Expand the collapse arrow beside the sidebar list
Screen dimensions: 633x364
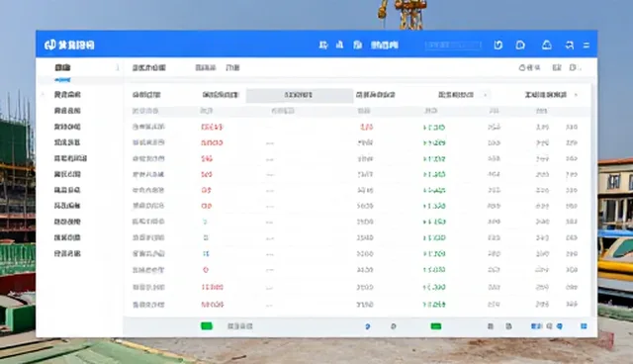pyautogui.click(x=44, y=94)
